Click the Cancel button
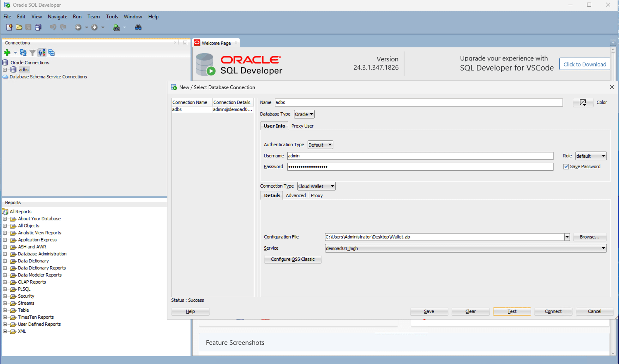619x364 pixels. (x=594, y=311)
